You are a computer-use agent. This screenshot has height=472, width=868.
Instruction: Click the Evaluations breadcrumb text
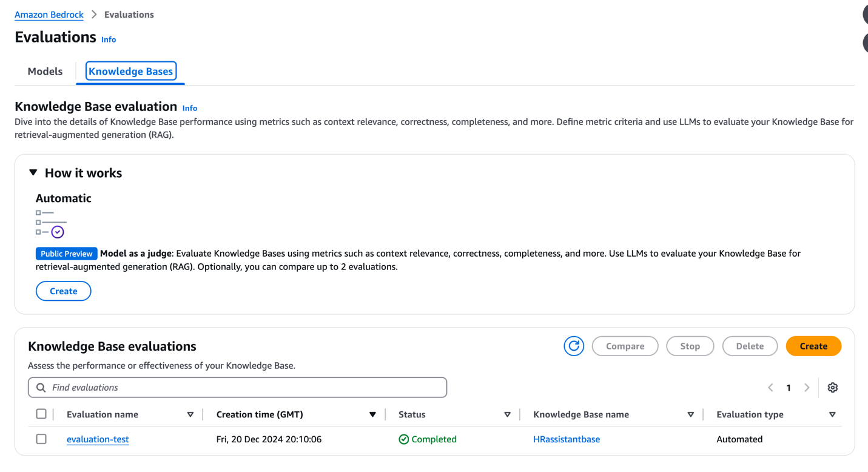pyautogui.click(x=129, y=15)
